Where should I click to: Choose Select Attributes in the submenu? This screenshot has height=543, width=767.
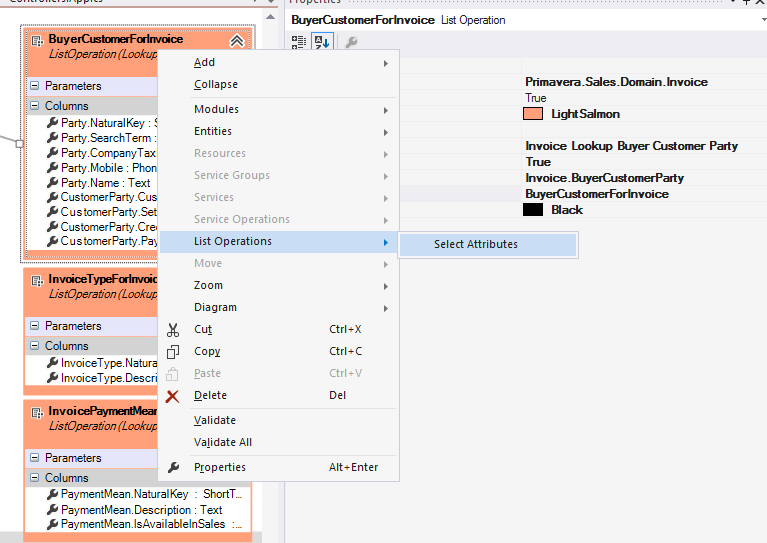(488, 245)
